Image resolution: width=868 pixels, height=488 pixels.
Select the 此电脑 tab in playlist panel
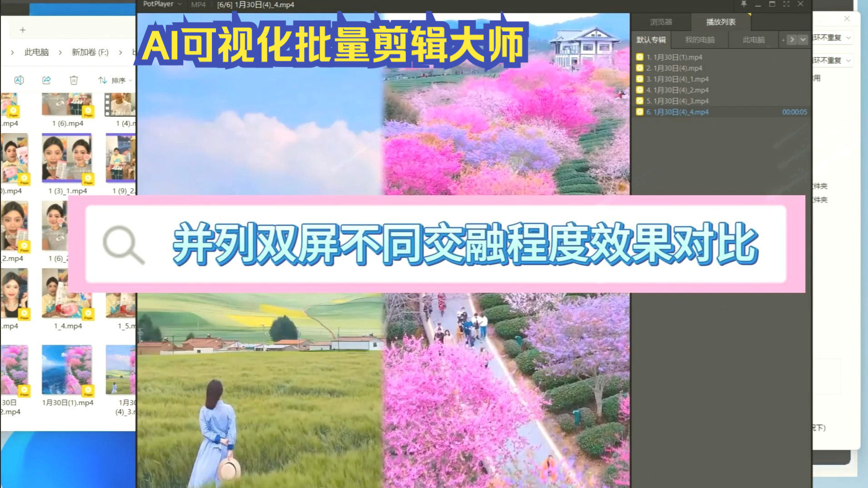tap(753, 40)
